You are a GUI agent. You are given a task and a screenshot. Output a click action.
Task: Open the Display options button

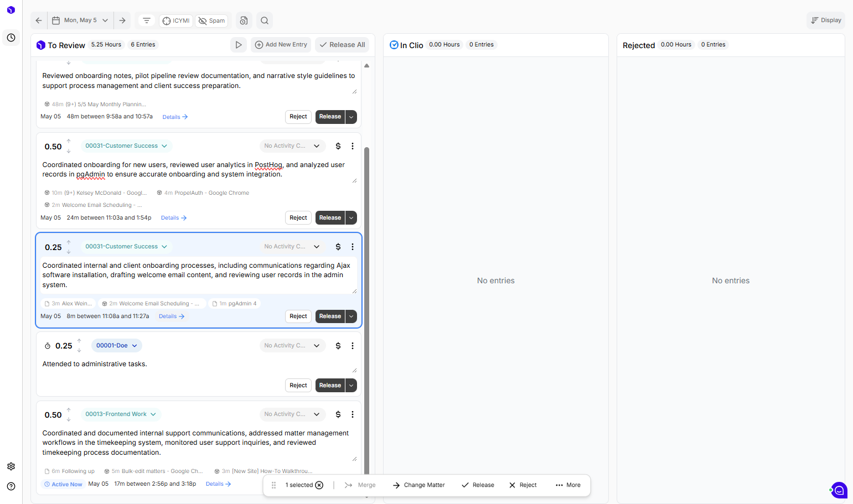[826, 20]
